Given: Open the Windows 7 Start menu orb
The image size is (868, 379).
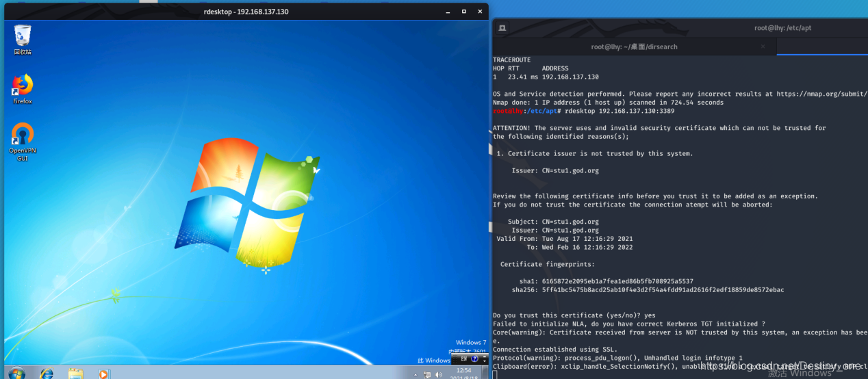Looking at the screenshot, I should pos(16,374).
